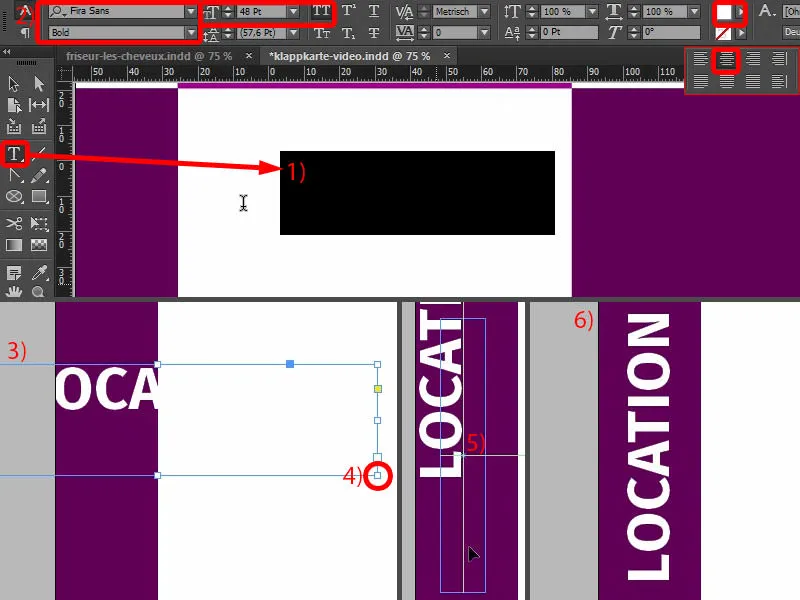Select the Gradient Swatch tool
Screen dimensions: 800x600
point(14,245)
